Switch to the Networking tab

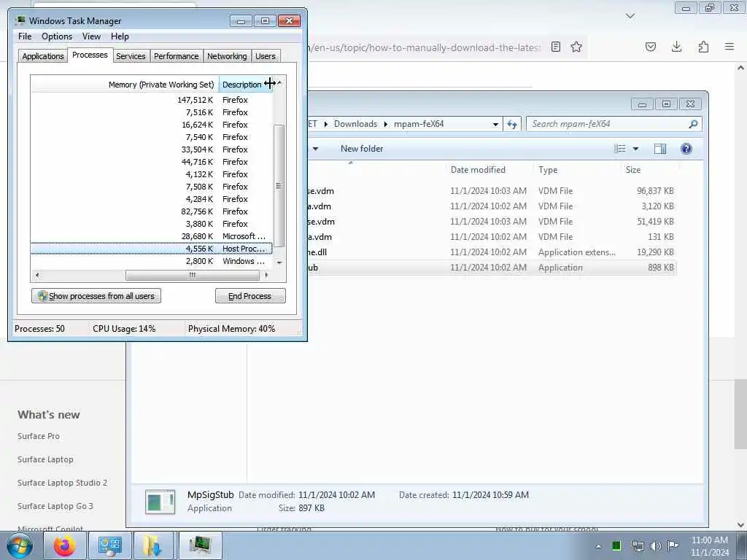[x=227, y=56]
